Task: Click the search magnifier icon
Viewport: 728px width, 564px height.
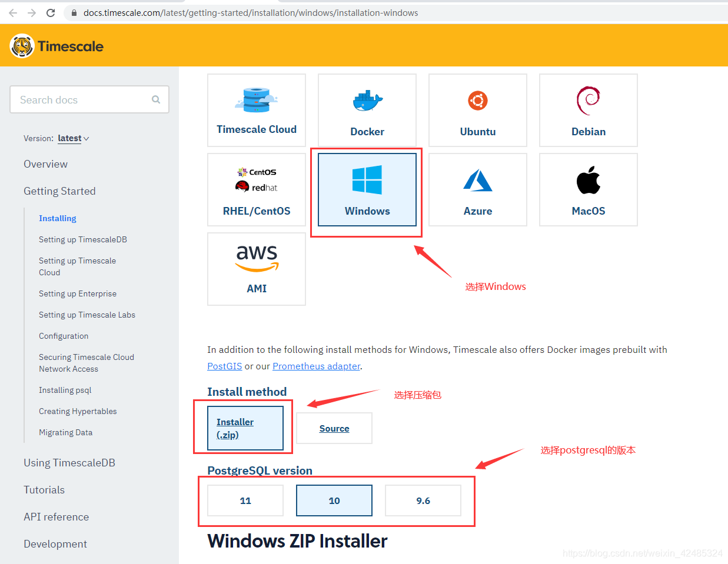Action: (156, 99)
